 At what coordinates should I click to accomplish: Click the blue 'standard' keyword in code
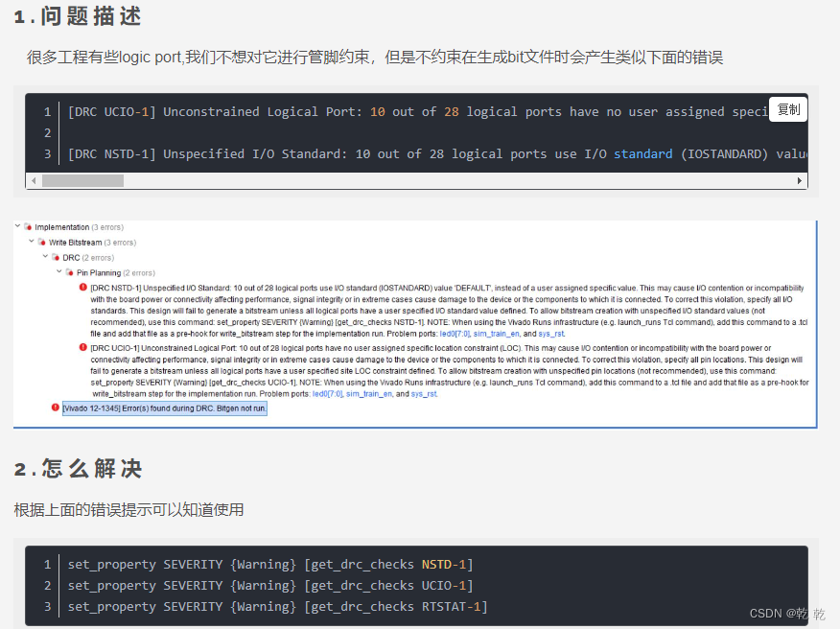pos(642,153)
